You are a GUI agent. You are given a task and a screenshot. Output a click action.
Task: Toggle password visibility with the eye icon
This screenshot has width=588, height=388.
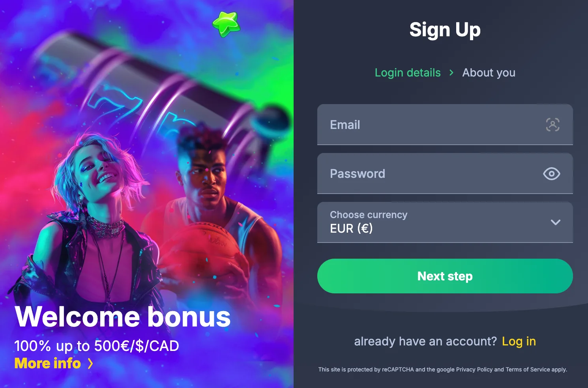pos(552,173)
